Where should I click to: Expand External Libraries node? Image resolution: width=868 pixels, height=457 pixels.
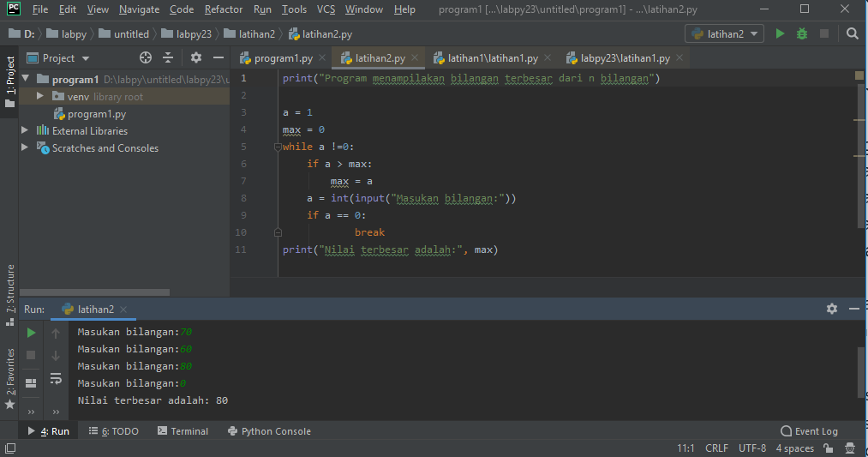pyautogui.click(x=25, y=130)
